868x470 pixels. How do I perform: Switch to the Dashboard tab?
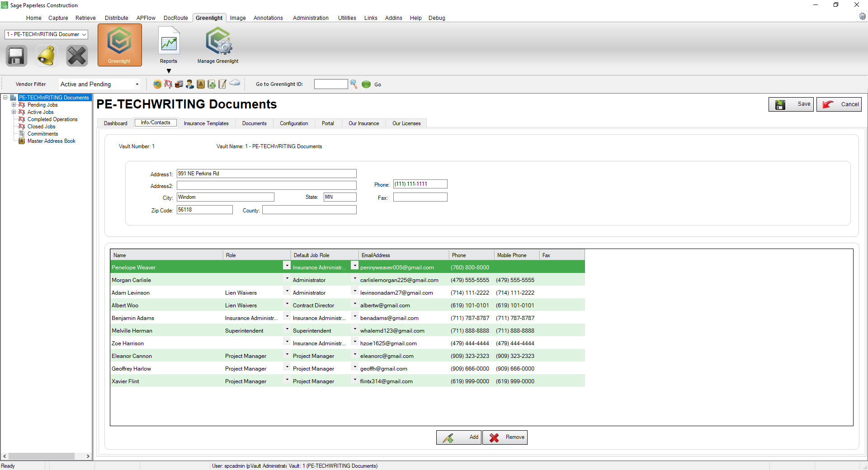pos(116,123)
